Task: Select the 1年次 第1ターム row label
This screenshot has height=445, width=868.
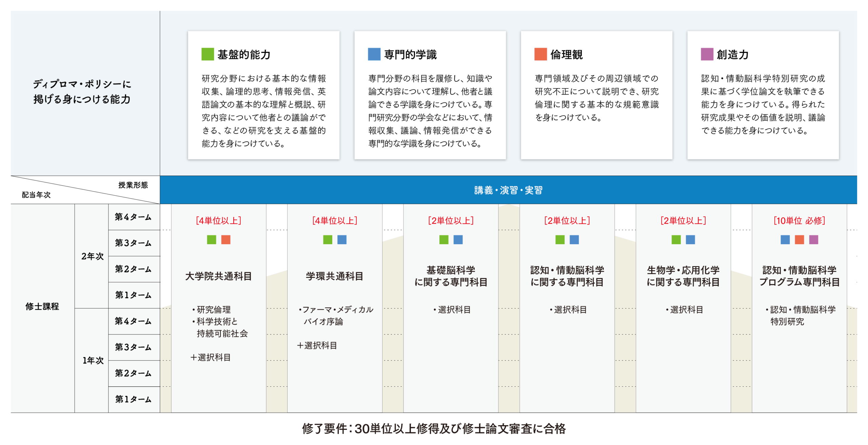Action: coord(133,399)
